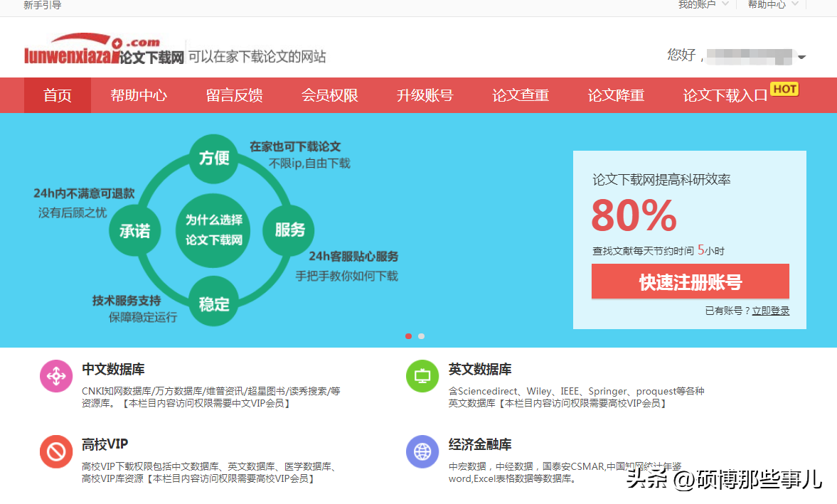Image resolution: width=837 pixels, height=504 pixels.
Task: Expand the 我的账户 dropdown
Action: [703, 5]
